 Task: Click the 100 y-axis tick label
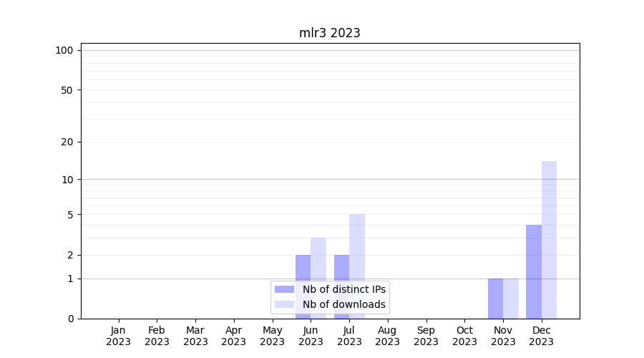click(64, 50)
